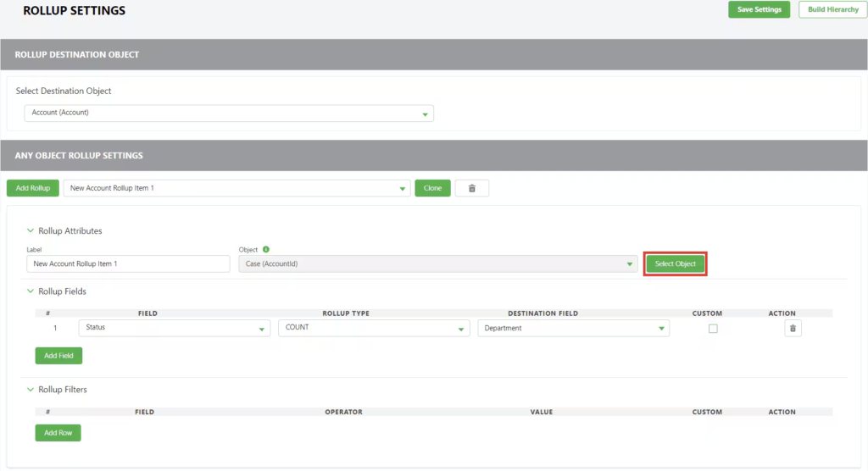Viewport: 868px width, 471px height.
Task: Click the Label input field
Action: coord(128,264)
